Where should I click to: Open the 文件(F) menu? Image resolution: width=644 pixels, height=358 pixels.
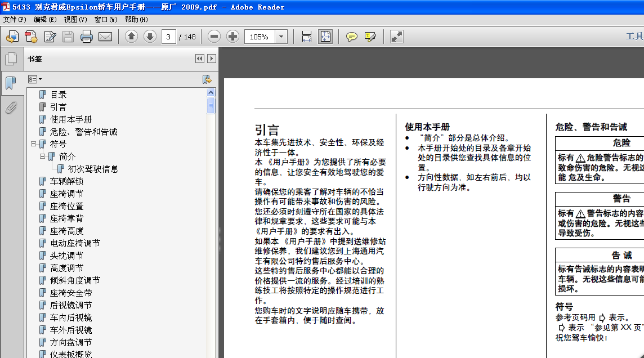coord(15,19)
